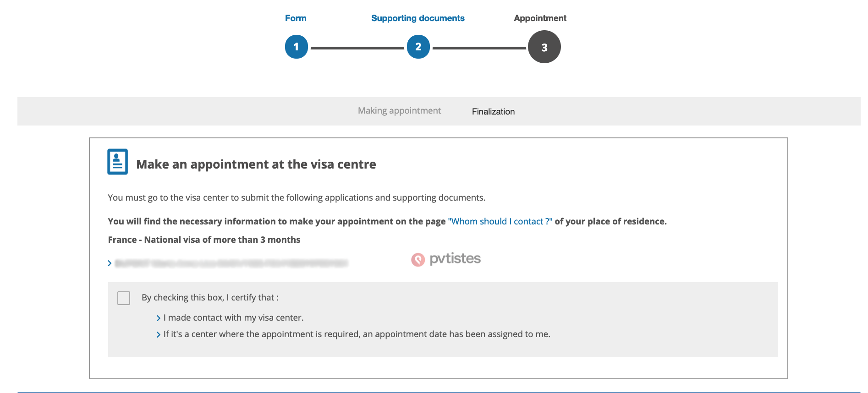This screenshot has height=393, width=868.
Task: Check the certification checkbox
Action: [124, 298]
